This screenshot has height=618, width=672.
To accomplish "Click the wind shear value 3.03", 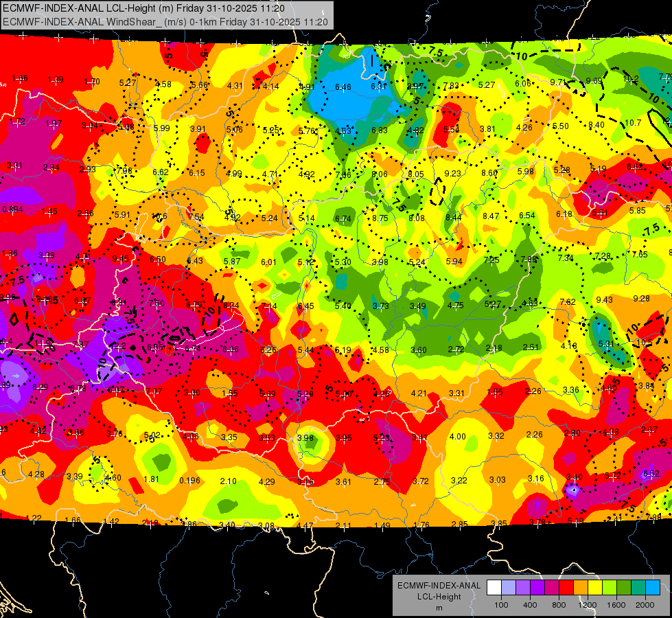I will 498,479.
